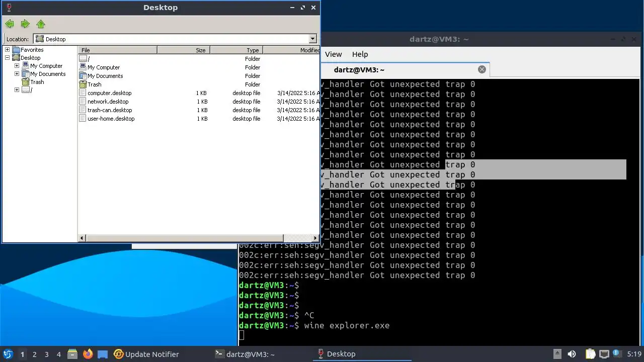
Task: Click the user-home.desktop file name
Action: (111, 119)
